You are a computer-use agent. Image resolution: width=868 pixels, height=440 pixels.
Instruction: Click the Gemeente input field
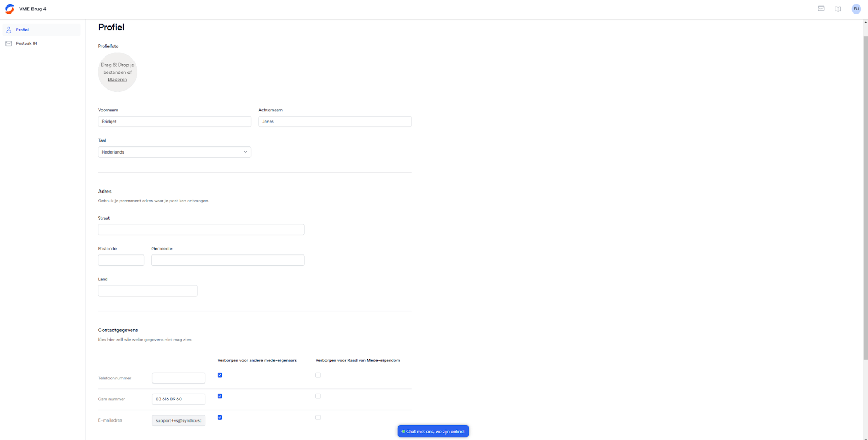coord(228,260)
